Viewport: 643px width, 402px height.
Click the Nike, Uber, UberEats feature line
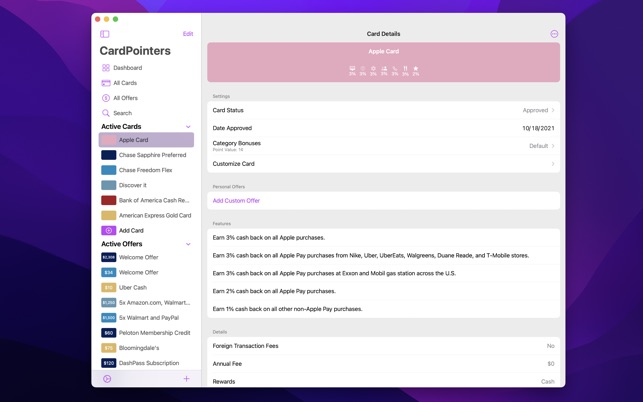click(371, 255)
